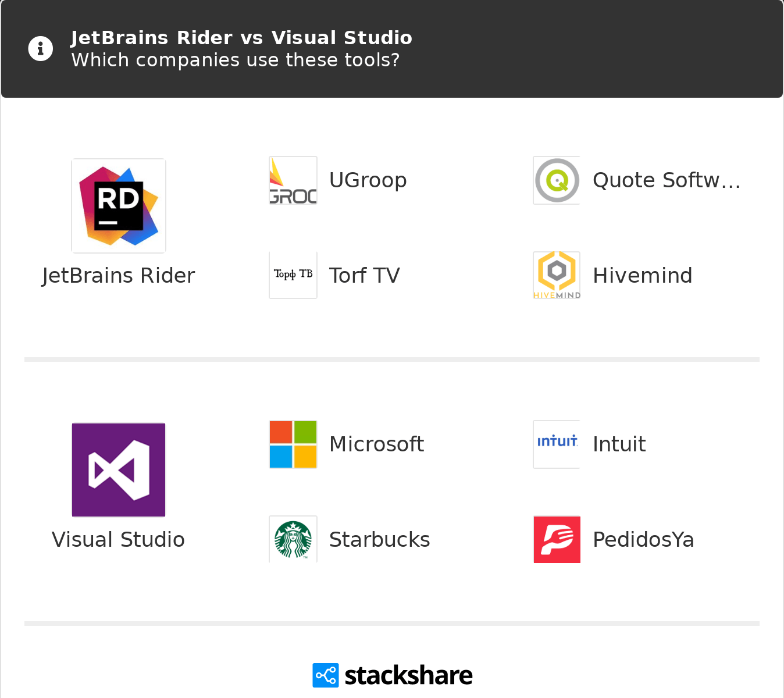
Task: Click the UGroop flame logo
Action: 293,180
